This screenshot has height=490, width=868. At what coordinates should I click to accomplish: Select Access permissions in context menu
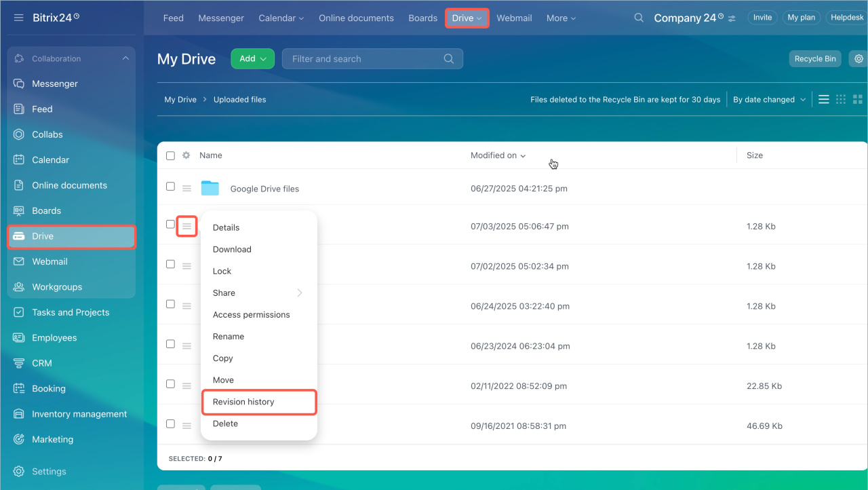click(251, 315)
